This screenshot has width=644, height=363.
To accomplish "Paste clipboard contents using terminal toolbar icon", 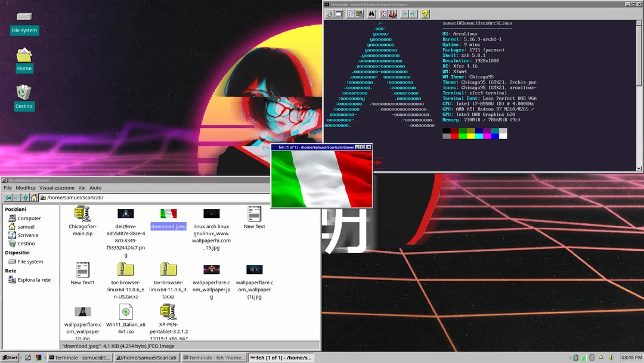I will pos(360,14).
